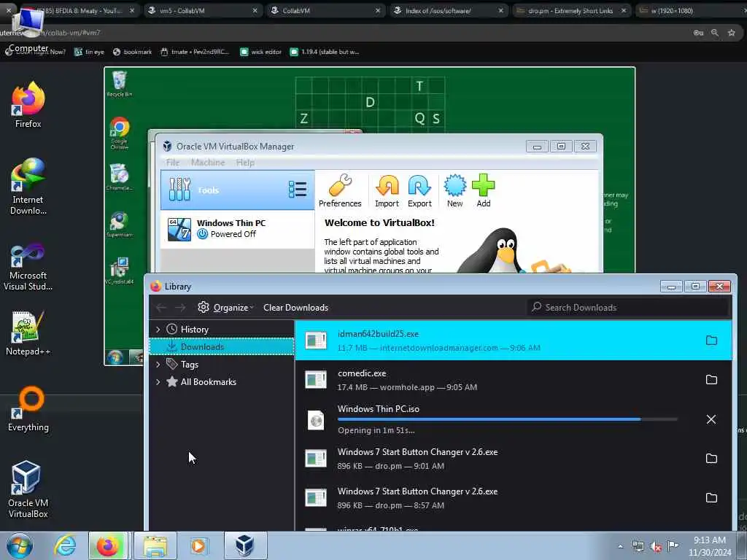Viewport: 747px width, 560px height.
Task: Click the bookmark star in address bar
Action: [731, 33]
